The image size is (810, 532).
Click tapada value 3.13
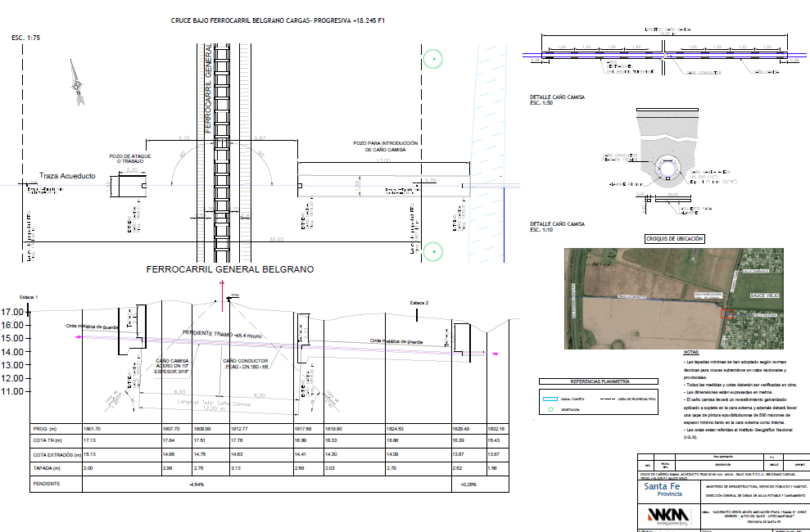coord(236,468)
